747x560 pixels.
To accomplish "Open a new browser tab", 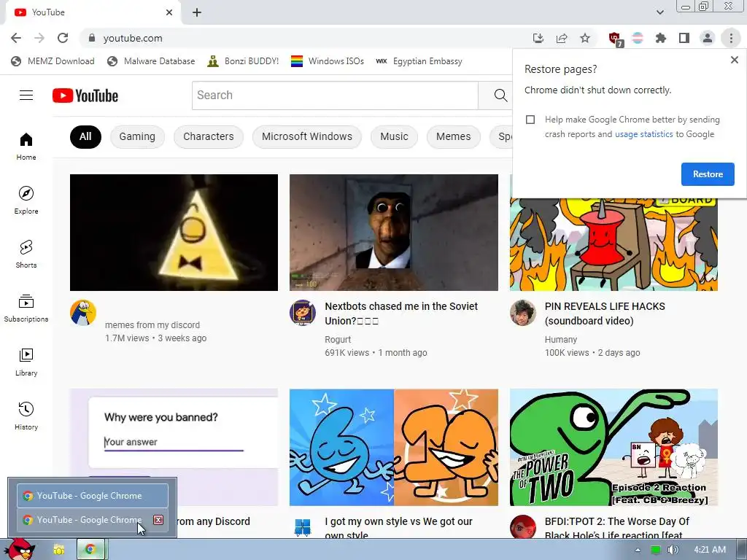I will click(197, 12).
